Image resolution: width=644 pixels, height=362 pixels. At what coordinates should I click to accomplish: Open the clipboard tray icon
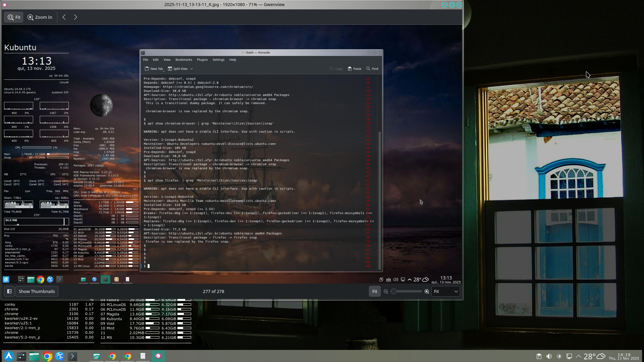539,356
